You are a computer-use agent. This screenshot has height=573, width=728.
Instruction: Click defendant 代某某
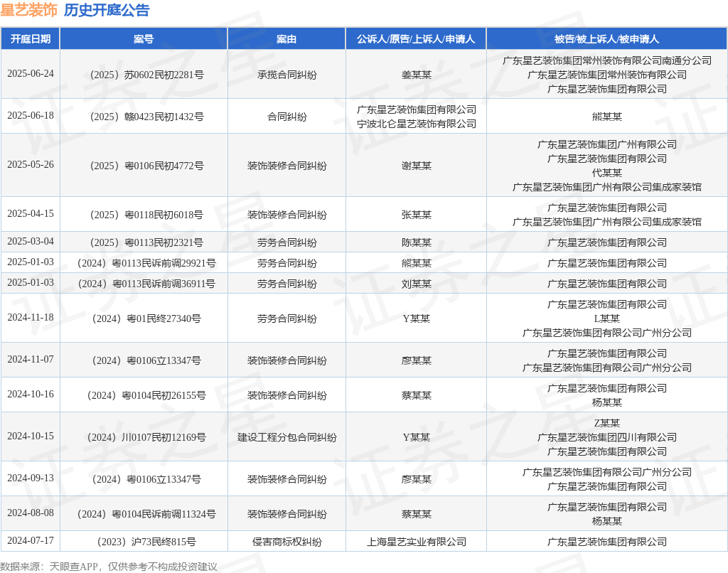click(607, 173)
